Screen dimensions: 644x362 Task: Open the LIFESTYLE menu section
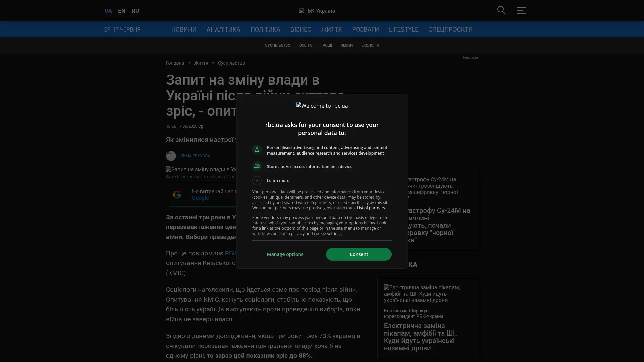click(x=404, y=29)
